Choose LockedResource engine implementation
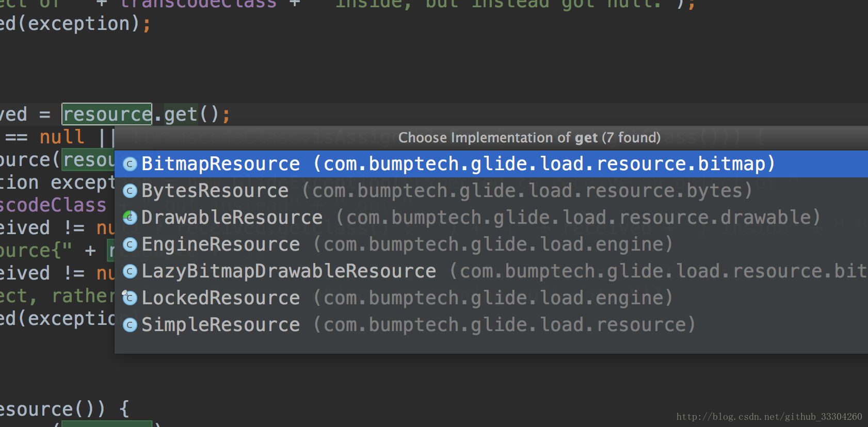The width and height of the screenshot is (868, 427). [220, 298]
